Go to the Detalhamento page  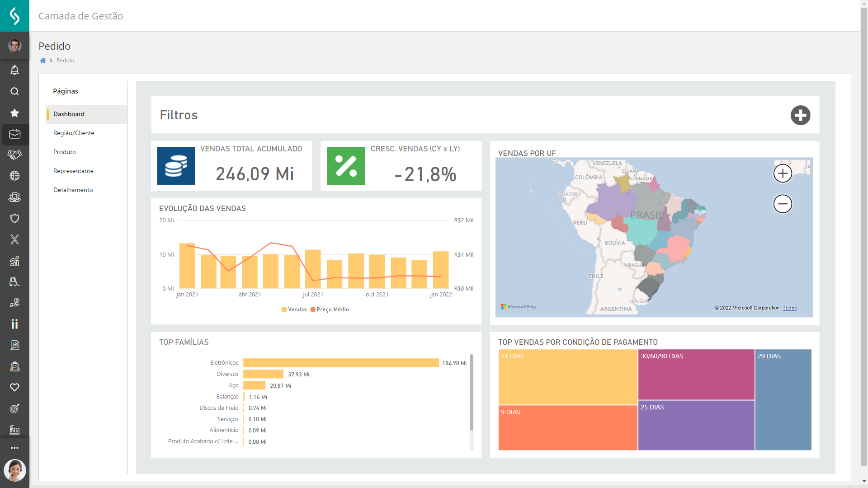click(73, 190)
